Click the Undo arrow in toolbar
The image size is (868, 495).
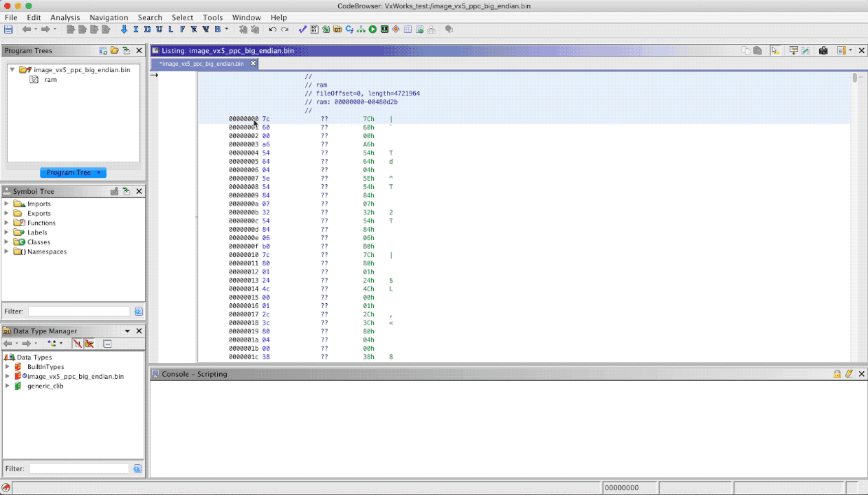coord(273,30)
